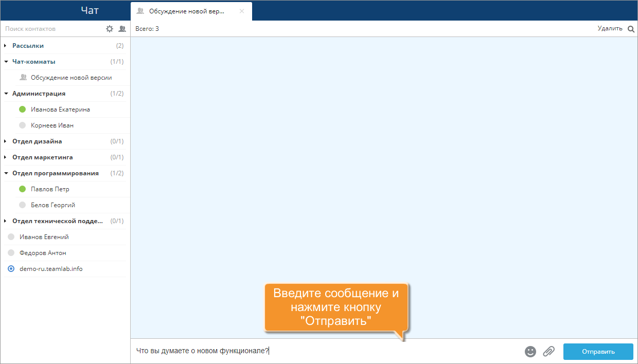
Task: Click green status dot of Павлов Петр
Action: pos(22,189)
